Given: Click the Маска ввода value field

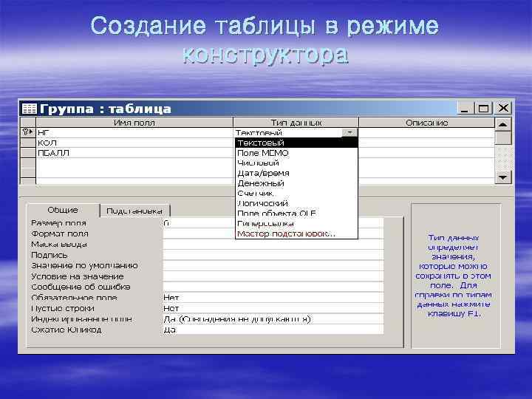Looking at the screenshot, I should pos(273,245).
